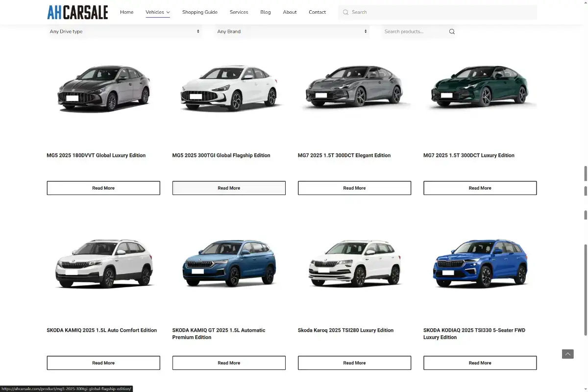Open MG7 2025 1.5T 300DCT Luxury Edition title

point(469,155)
